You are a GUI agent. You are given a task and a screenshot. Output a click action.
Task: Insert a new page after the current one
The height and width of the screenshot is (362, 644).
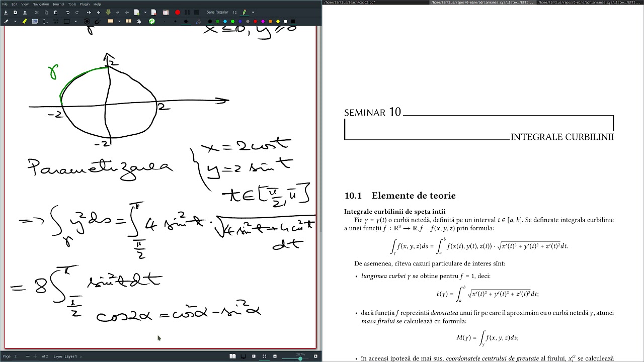(137, 12)
